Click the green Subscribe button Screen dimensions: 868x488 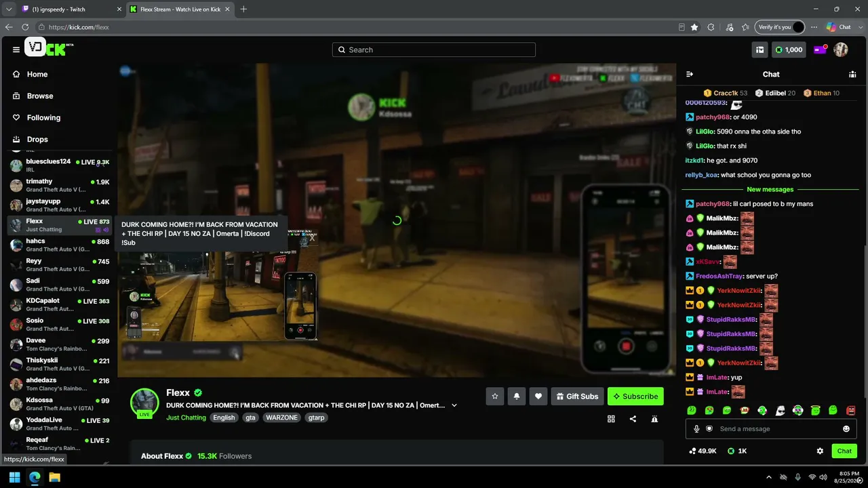pos(635,396)
